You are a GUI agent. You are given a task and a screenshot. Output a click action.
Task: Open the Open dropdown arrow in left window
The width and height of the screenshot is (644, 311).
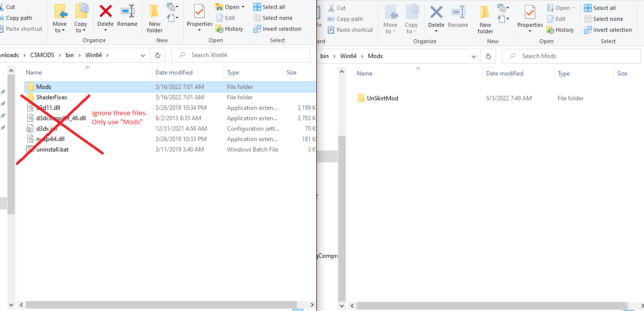coord(243,7)
